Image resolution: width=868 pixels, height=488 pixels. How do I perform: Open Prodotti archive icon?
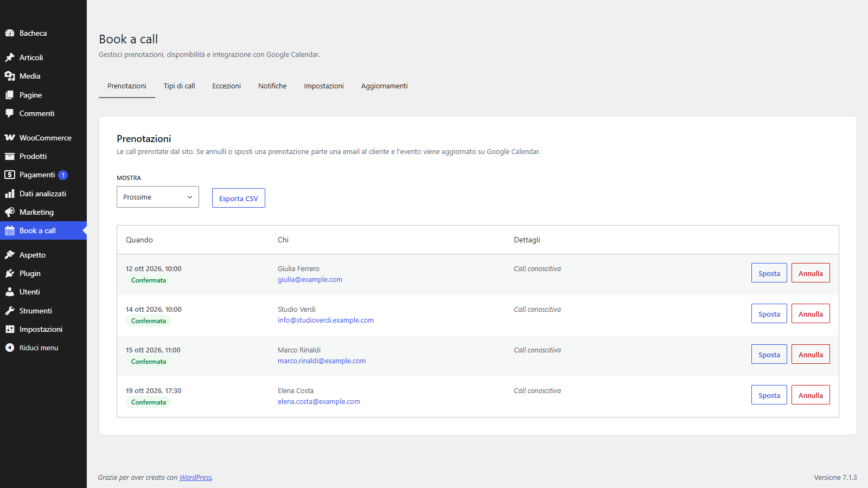point(10,156)
